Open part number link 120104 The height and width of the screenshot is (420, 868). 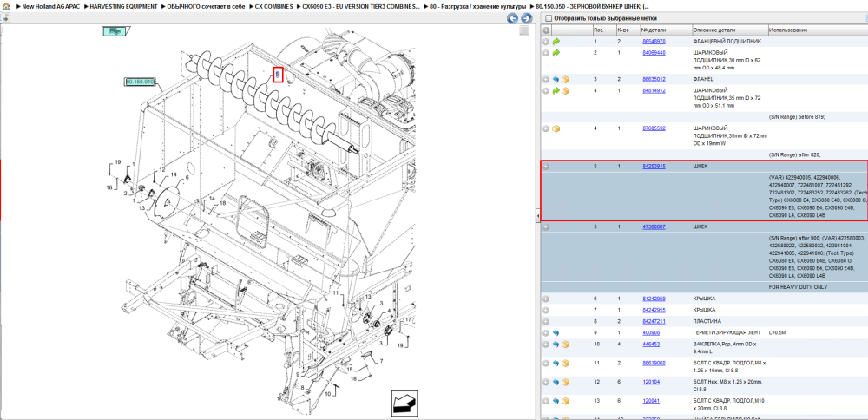651,382
